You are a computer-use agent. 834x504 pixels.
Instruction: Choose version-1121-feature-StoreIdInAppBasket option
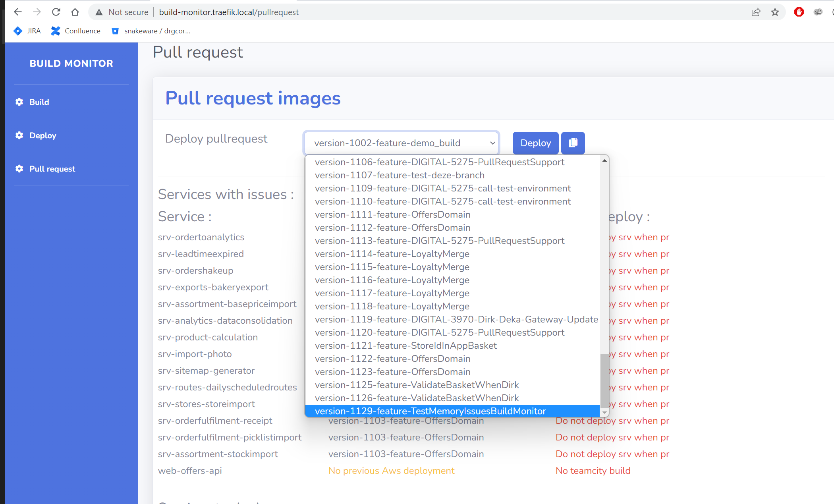pos(452,346)
